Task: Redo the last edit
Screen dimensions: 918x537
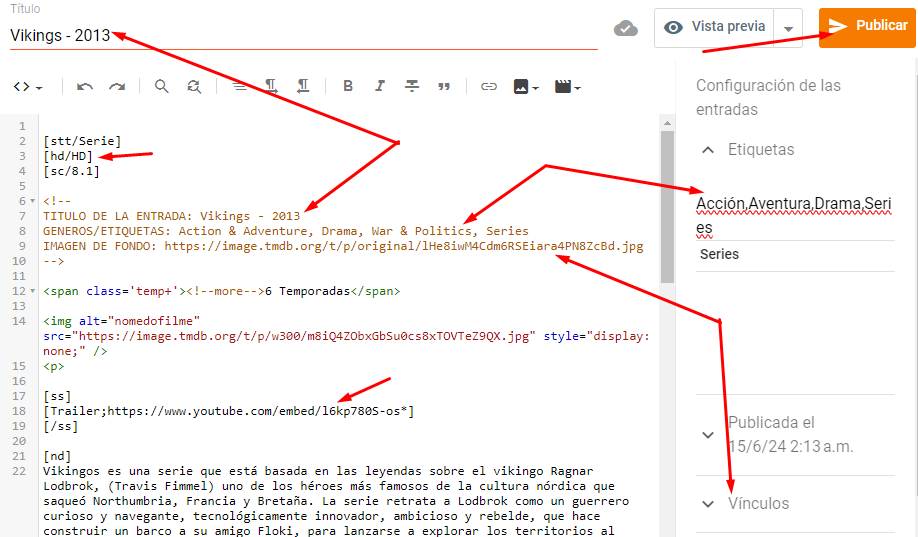Action: coord(117,87)
